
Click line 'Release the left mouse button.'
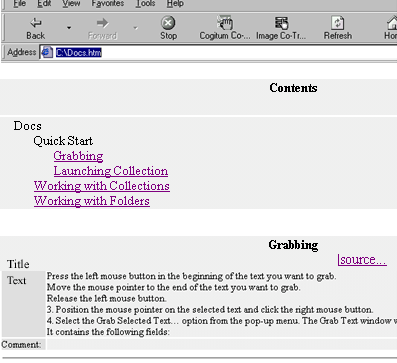[106, 298]
